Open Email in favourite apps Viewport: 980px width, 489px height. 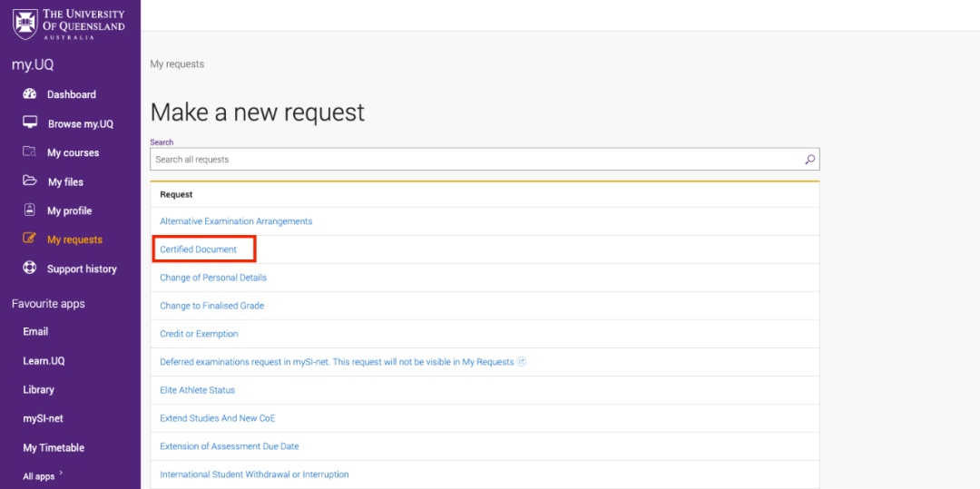coord(35,332)
